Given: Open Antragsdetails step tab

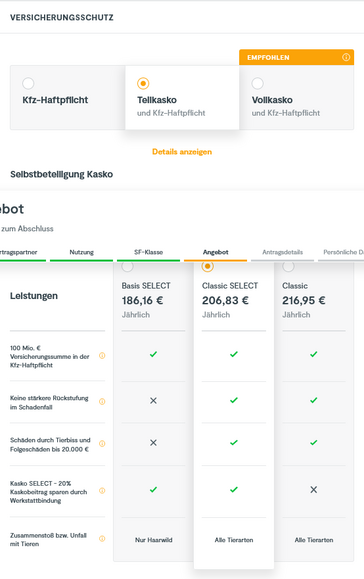Looking at the screenshot, I should pos(282,253).
